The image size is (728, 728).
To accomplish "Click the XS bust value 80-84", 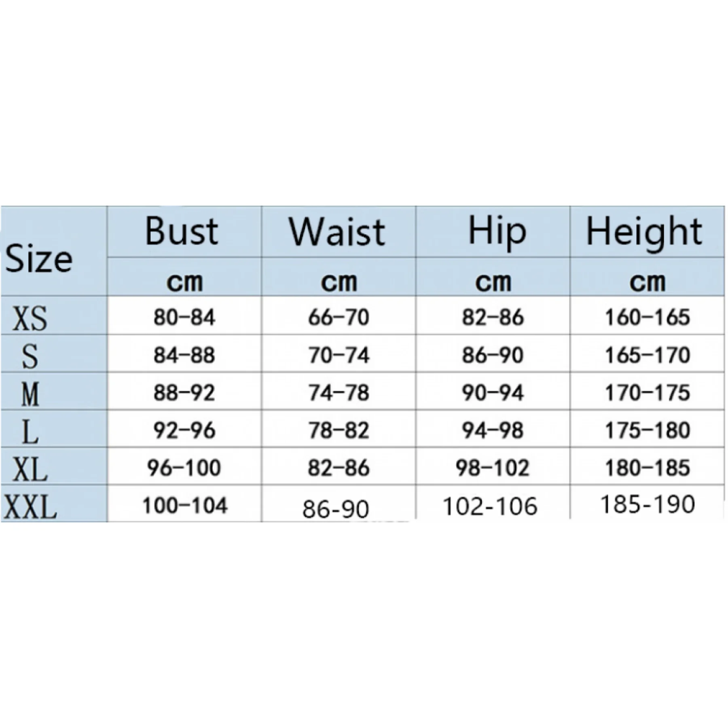I will click(x=184, y=317).
